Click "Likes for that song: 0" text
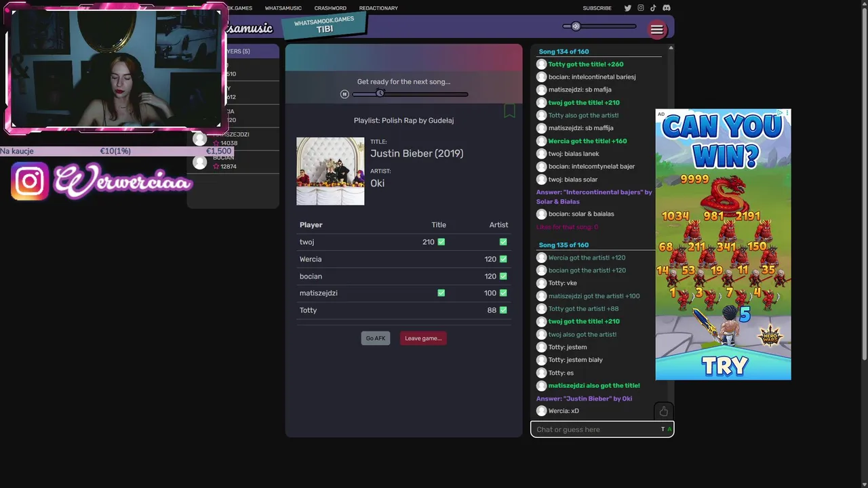868x488 pixels. [567, 227]
